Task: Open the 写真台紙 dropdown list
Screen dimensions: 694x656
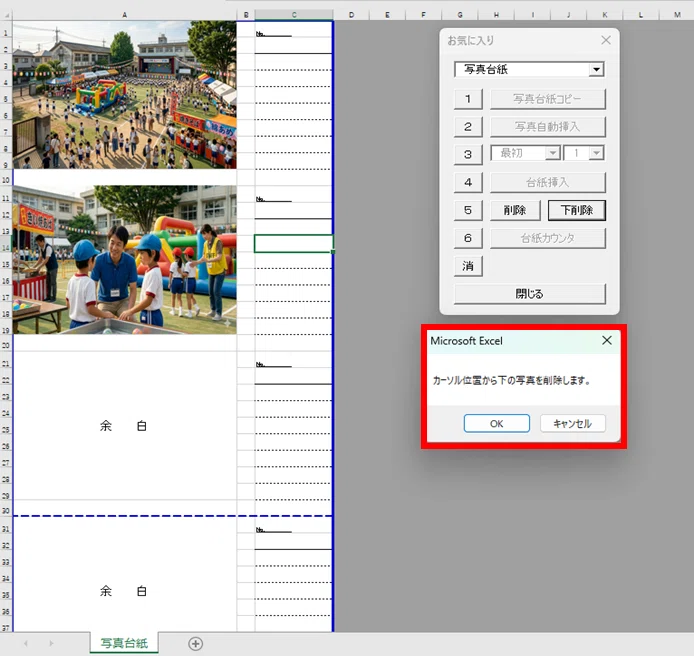Action: [x=596, y=69]
